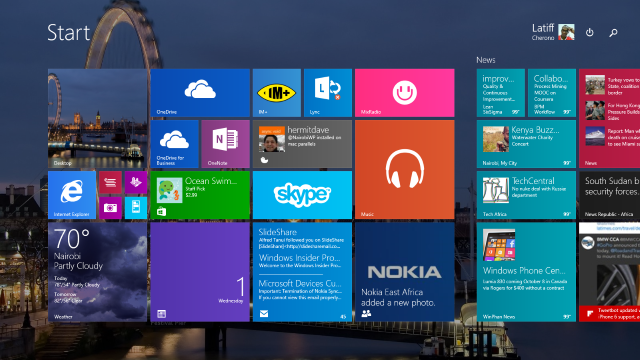The width and height of the screenshot is (640, 360).
Task: Open the Lync tile
Action: tap(328, 93)
